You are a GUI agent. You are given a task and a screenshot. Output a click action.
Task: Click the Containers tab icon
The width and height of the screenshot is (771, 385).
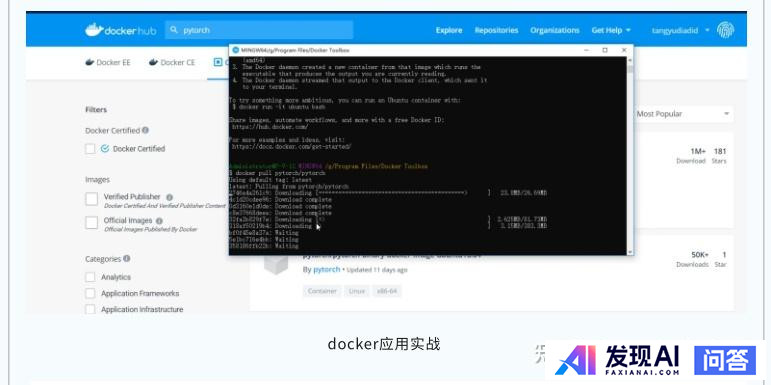point(218,62)
